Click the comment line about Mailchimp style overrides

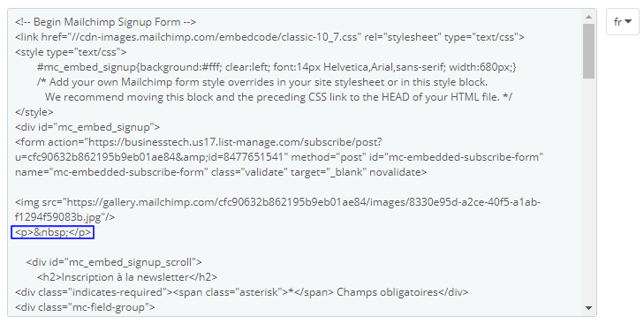click(262, 82)
